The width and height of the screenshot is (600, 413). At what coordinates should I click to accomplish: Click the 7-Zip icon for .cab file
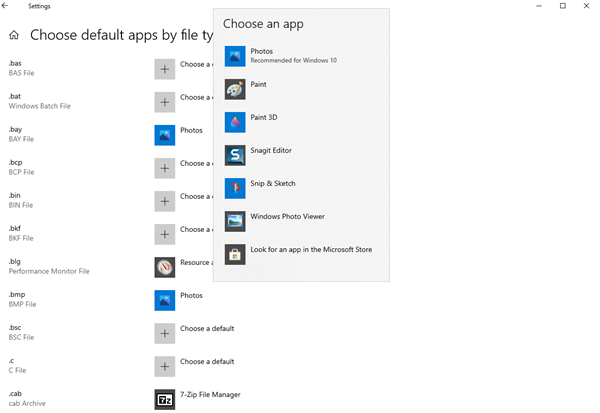pyautogui.click(x=165, y=400)
